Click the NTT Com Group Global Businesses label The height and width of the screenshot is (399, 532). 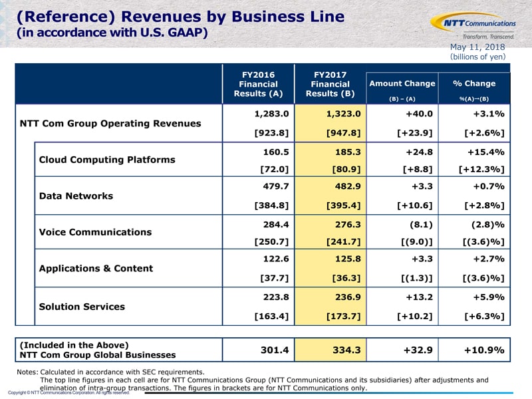pyautogui.click(x=98, y=355)
